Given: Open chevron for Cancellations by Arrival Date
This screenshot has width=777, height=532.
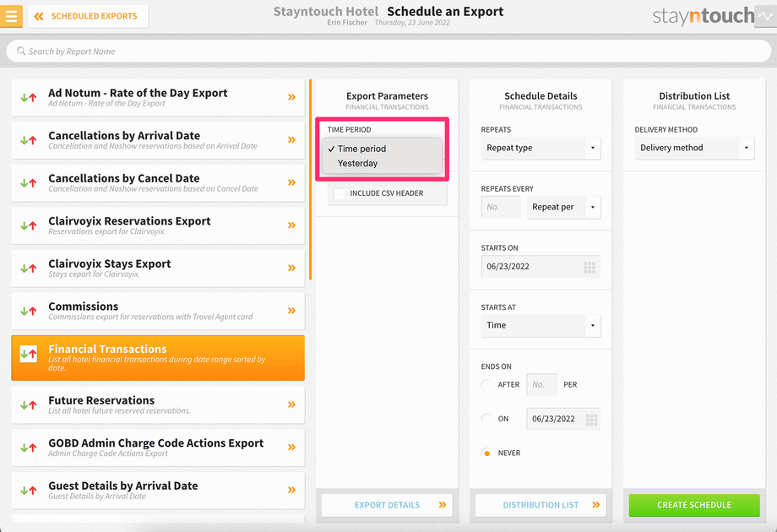Looking at the screenshot, I should [292, 139].
